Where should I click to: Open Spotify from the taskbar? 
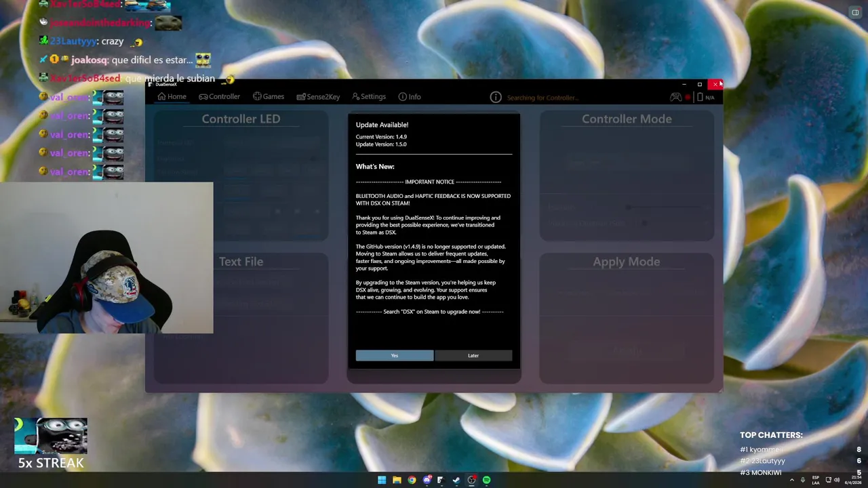click(x=486, y=480)
